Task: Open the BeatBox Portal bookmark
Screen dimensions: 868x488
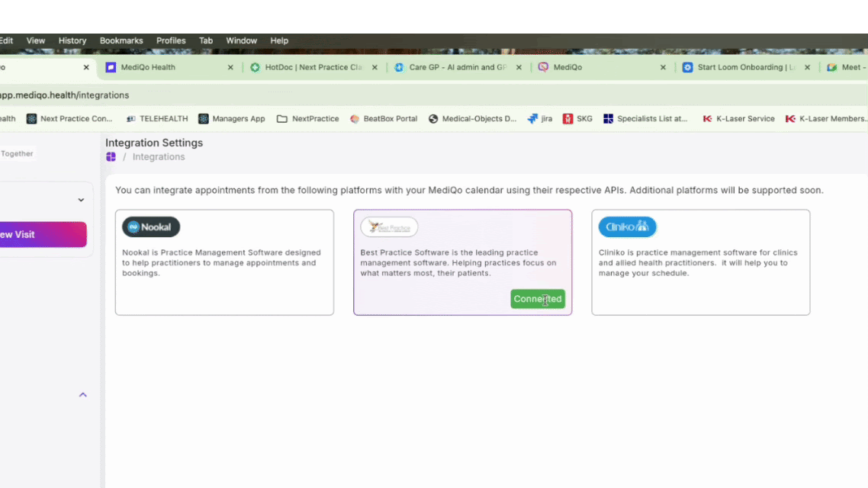Action: pos(384,118)
